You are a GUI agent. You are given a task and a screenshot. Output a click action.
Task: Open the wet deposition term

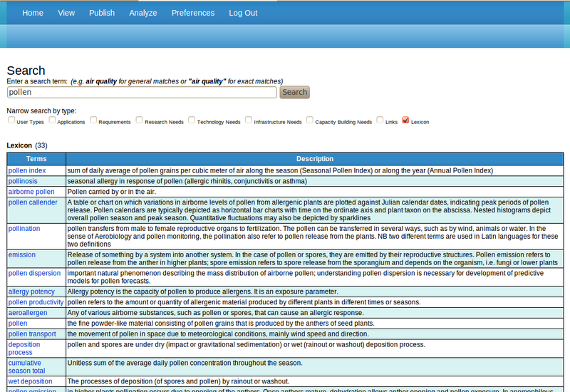click(x=30, y=381)
